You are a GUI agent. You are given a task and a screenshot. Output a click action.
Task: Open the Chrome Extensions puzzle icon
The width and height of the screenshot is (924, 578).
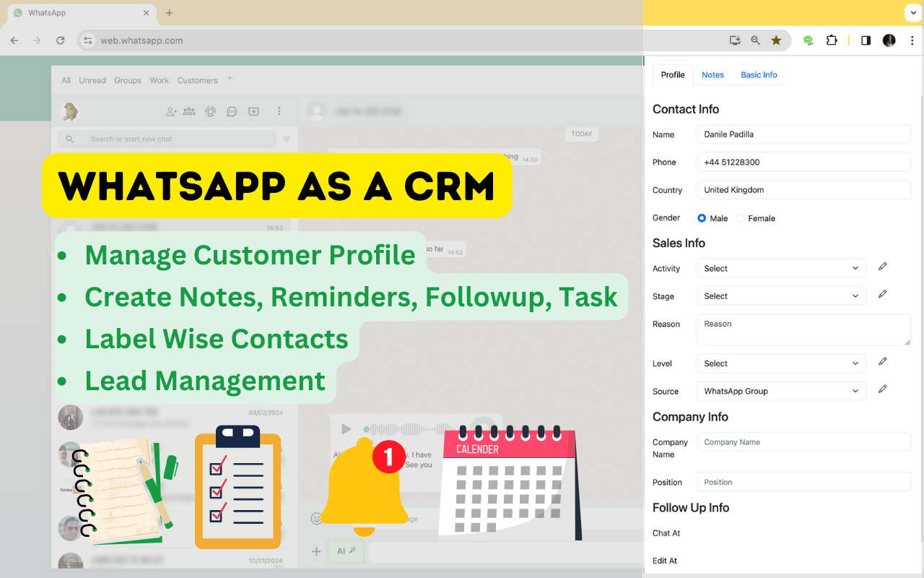[832, 40]
